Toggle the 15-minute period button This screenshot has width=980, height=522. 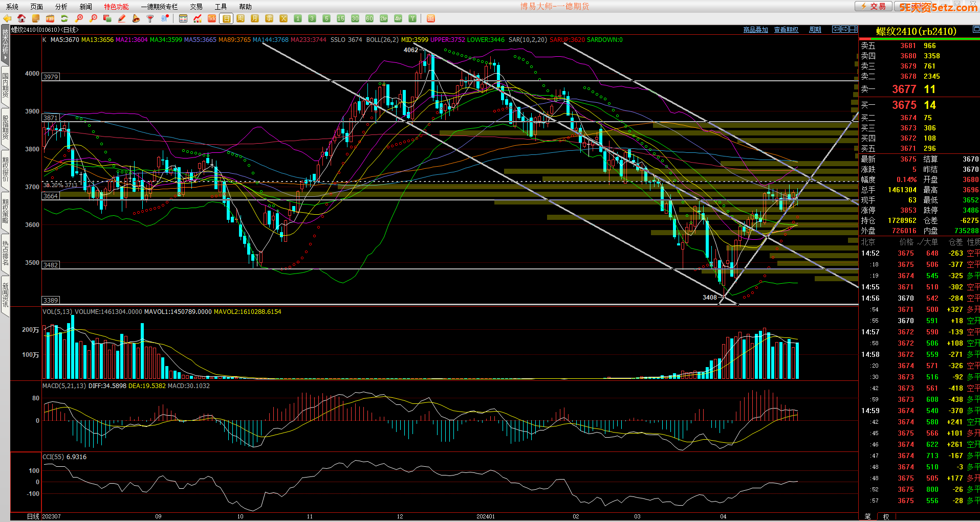tap(341, 19)
